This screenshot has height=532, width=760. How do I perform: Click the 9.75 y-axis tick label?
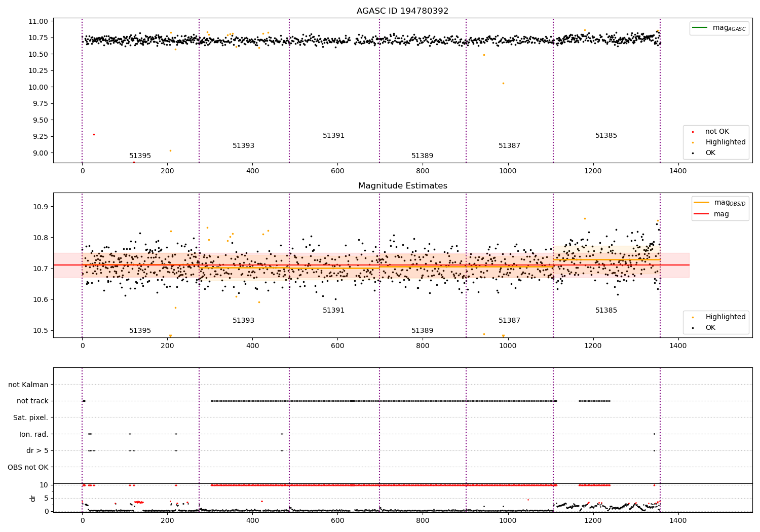(41, 103)
